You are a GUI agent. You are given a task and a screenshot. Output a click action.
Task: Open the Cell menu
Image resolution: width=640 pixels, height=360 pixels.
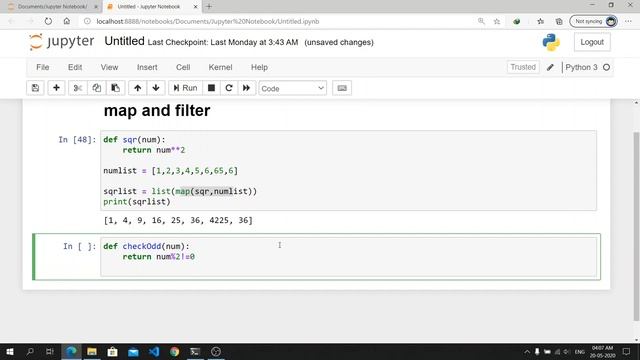[x=183, y=67]
